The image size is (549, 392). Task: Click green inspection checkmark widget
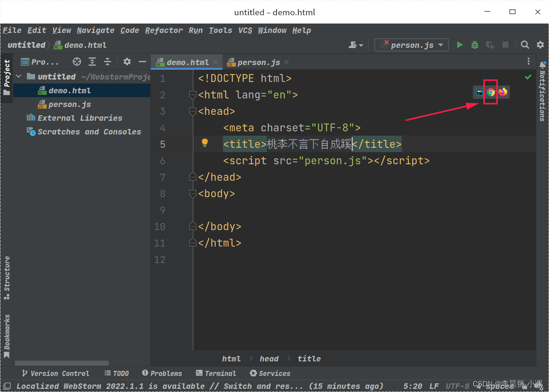click(528, 77)
